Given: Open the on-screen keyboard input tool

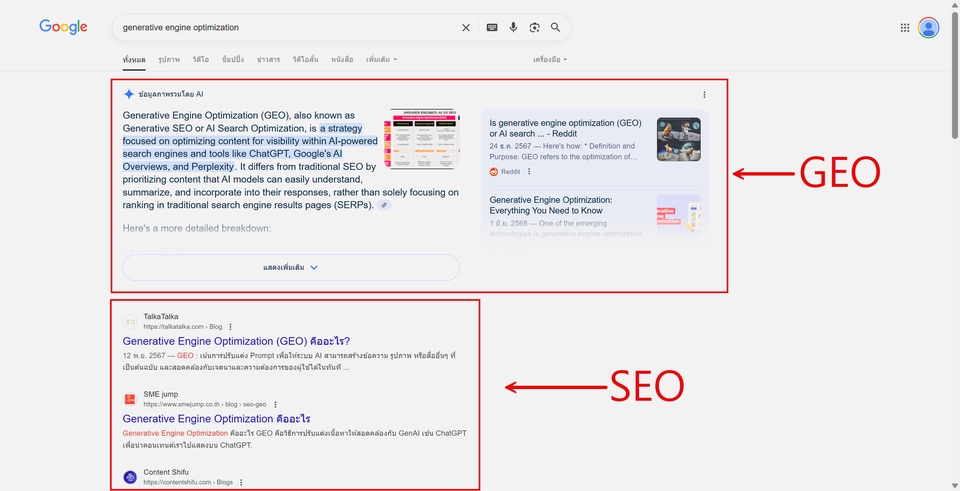Looking at the screenshot, I should click(492, 28).
